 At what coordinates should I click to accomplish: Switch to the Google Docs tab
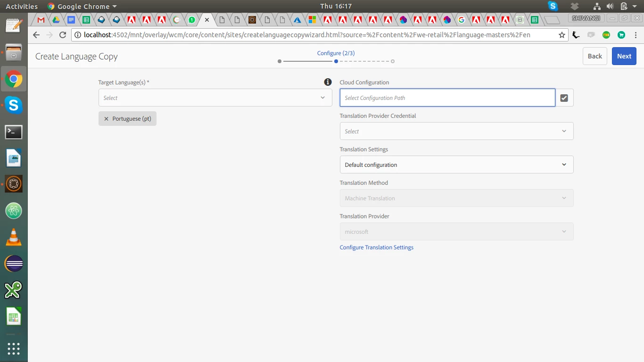71,20
